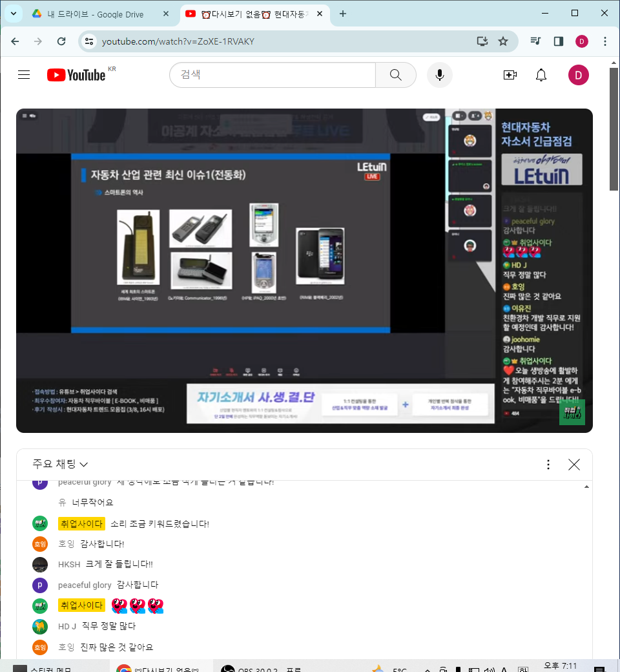Image resolution: width=620 pixels, height=672 pixels.
Task: Open the create video icon
Action: click(510, 75)
